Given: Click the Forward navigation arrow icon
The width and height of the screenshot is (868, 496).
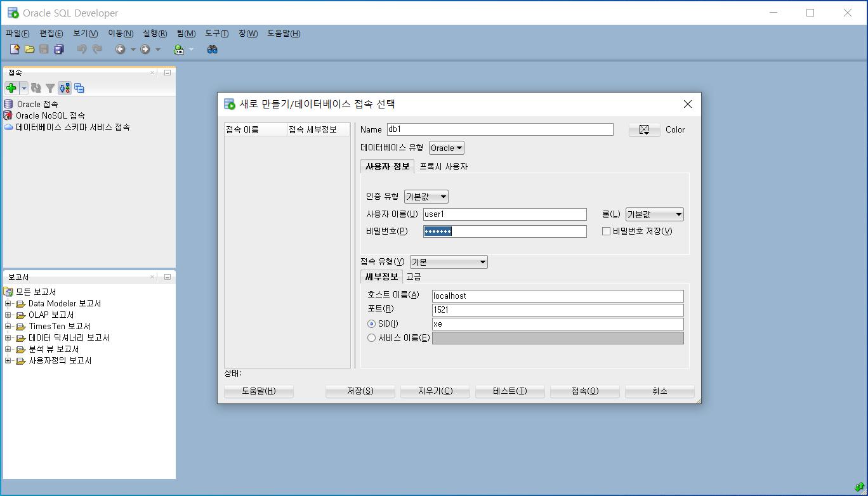Looking at the screenshot, I should click(x=145, y=49).
